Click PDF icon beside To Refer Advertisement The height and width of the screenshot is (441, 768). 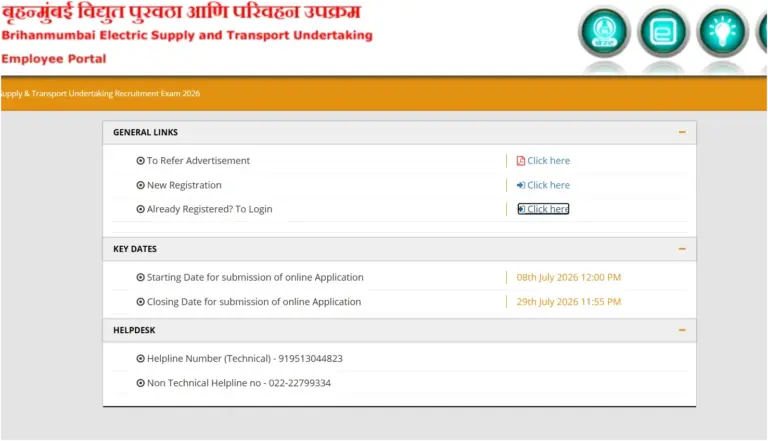pyautogui.click(x=521, y=161)
